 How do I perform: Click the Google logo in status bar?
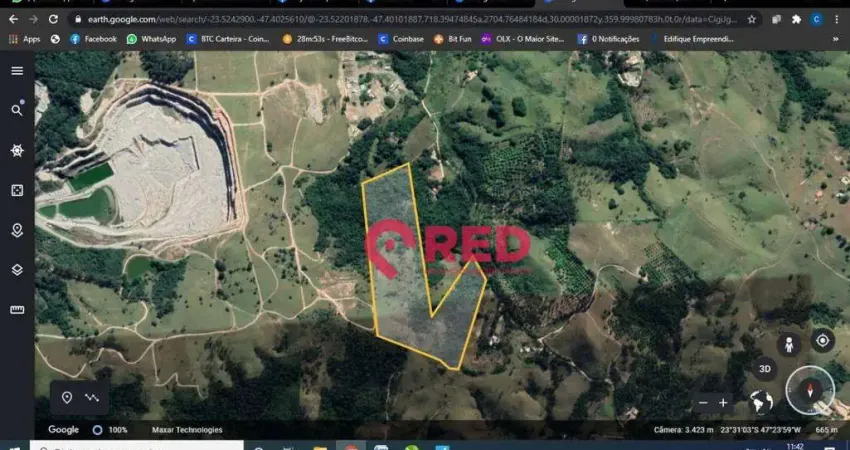click(x=63, y=430)
